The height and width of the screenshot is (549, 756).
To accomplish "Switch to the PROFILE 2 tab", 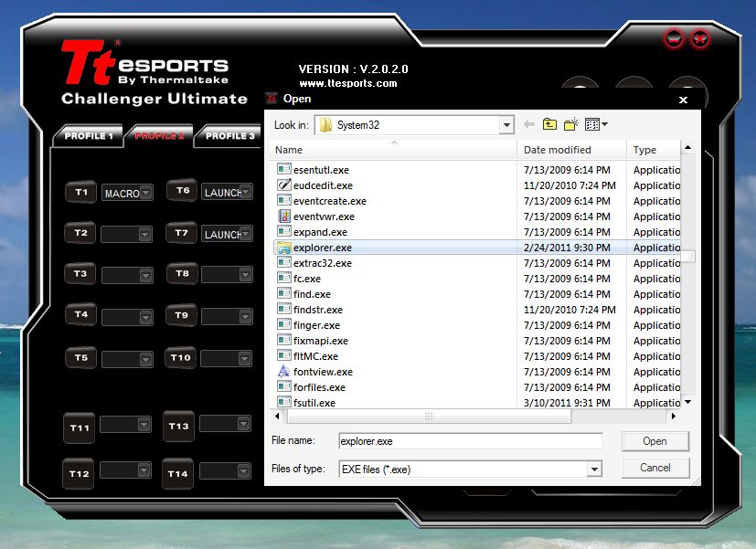I will (159, 136).
